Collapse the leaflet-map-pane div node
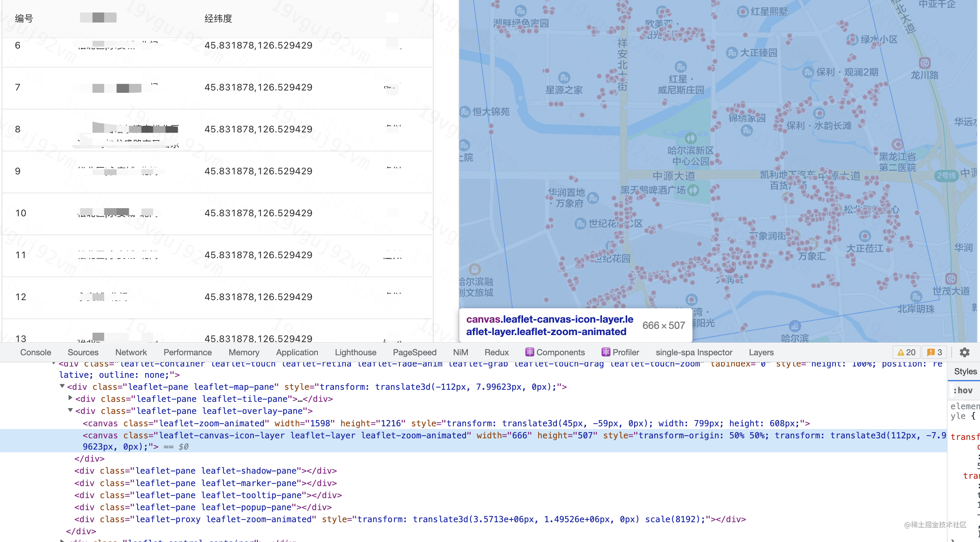This screenshot has width=980, height=542. (x=62, y=386)
